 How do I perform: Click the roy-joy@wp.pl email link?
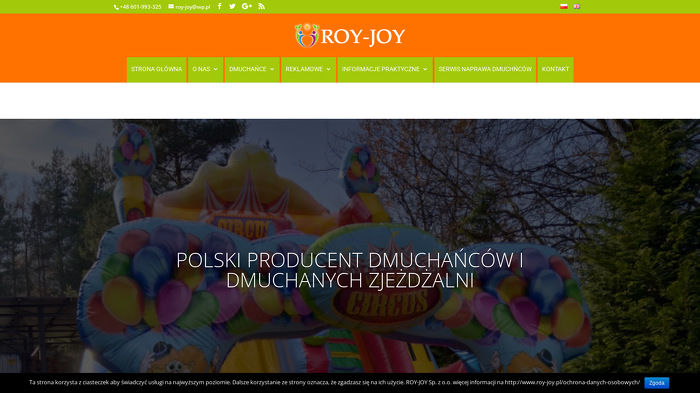pyautogui.click(x=189, y=7)
